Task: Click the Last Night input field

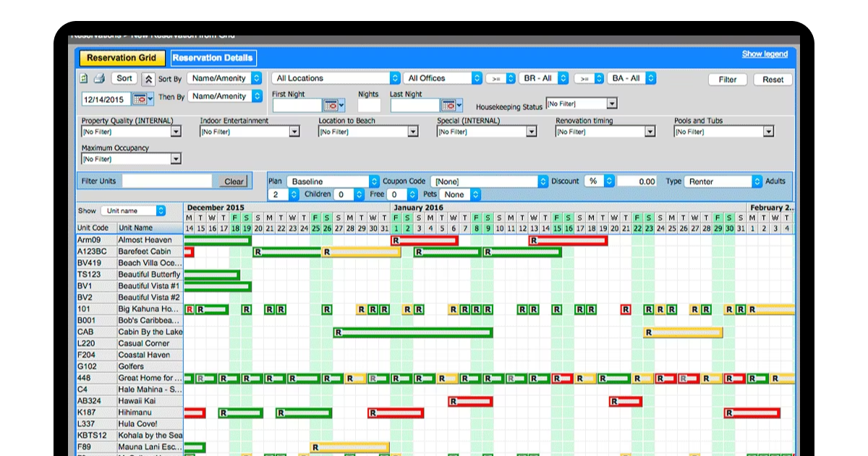Action: 415,106
